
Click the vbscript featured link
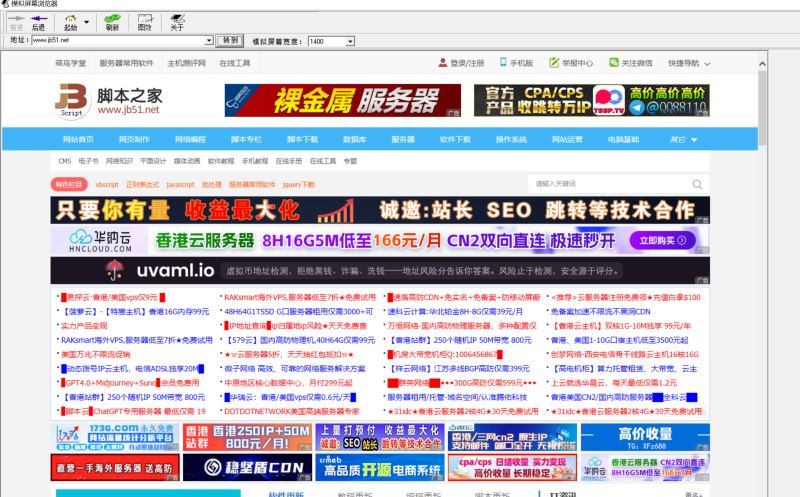coord(107,184)
